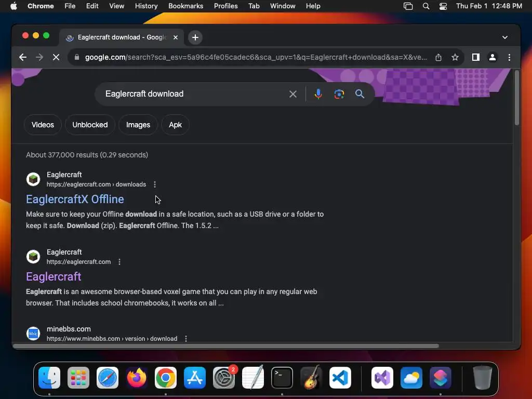Open the Window menu
Viewport: 532px width, 399px height.
(283, 6)
